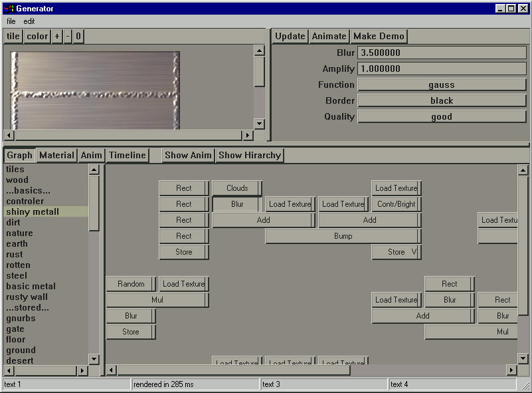Image resolution: width=532 pixels, height=393 pixels.
Task: Open the Function selector showing gauss
Action: [442, 84]
